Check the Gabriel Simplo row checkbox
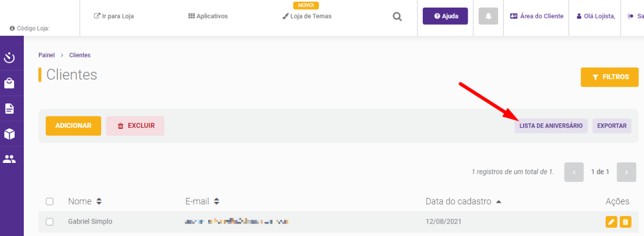Screen dimensions: 644x236 point(50,221)
